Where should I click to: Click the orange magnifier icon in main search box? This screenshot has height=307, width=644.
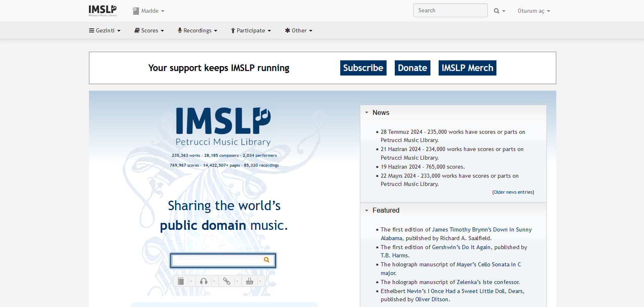coord(267,260)
